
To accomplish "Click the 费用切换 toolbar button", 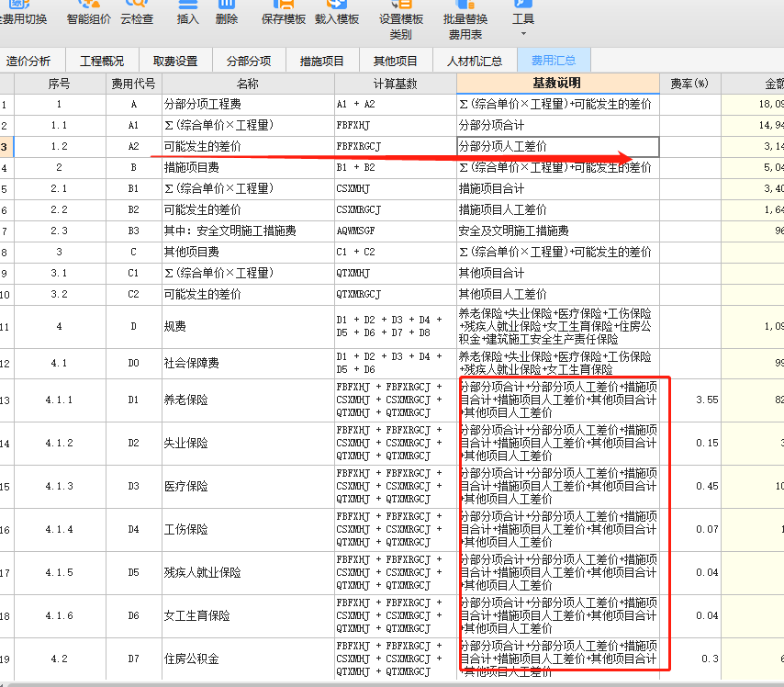I will click(x=23, y=13).
